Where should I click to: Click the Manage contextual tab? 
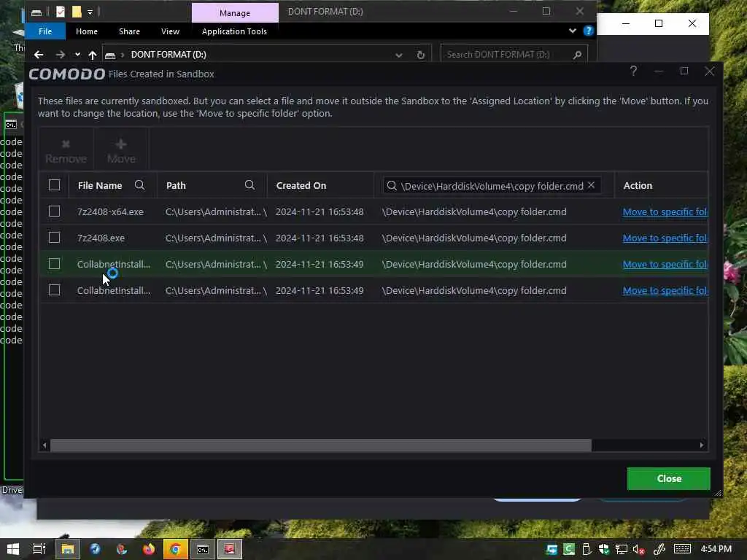[x=235, y=13]
